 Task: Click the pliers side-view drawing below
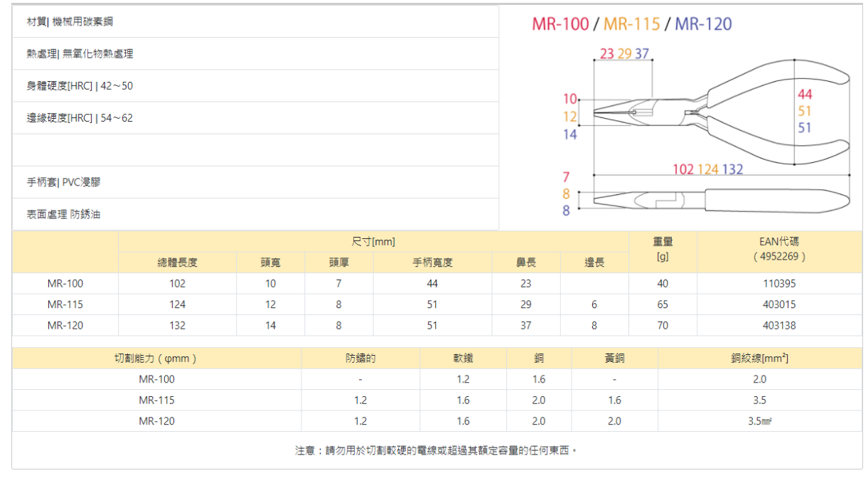click(x=711, y=200)
